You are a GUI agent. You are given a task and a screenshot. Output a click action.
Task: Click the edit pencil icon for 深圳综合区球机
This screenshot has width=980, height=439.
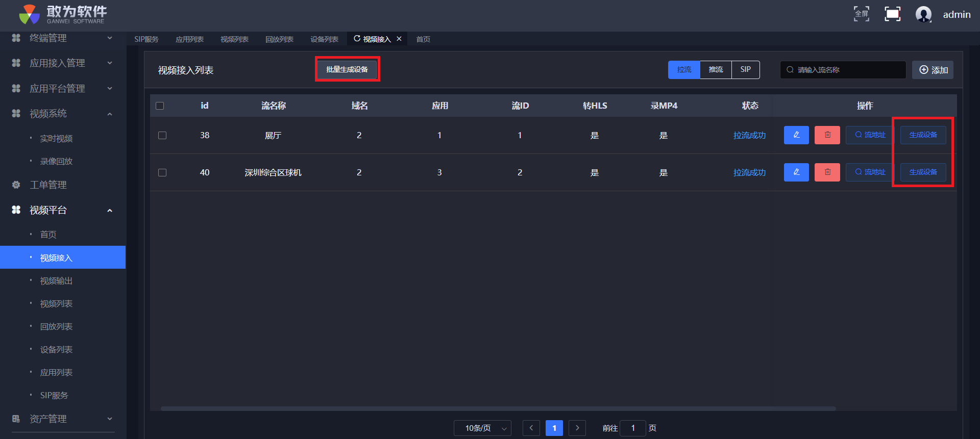[796, 172]
